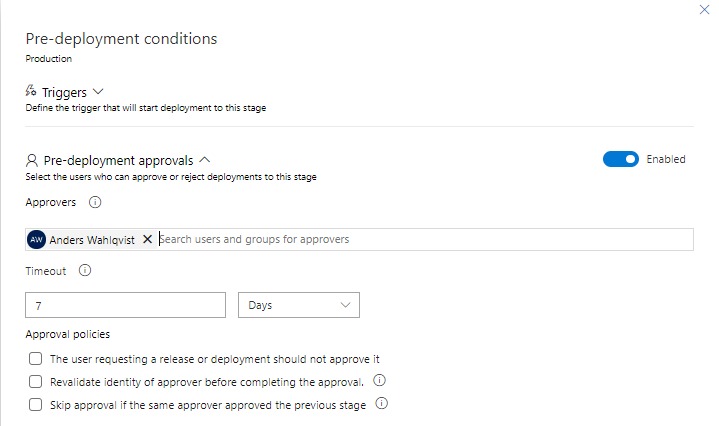Open the Days timeout unit dropdown
The height and width of the screenshot is (426, 719).
pyautogui.click(x=298, y=305)
